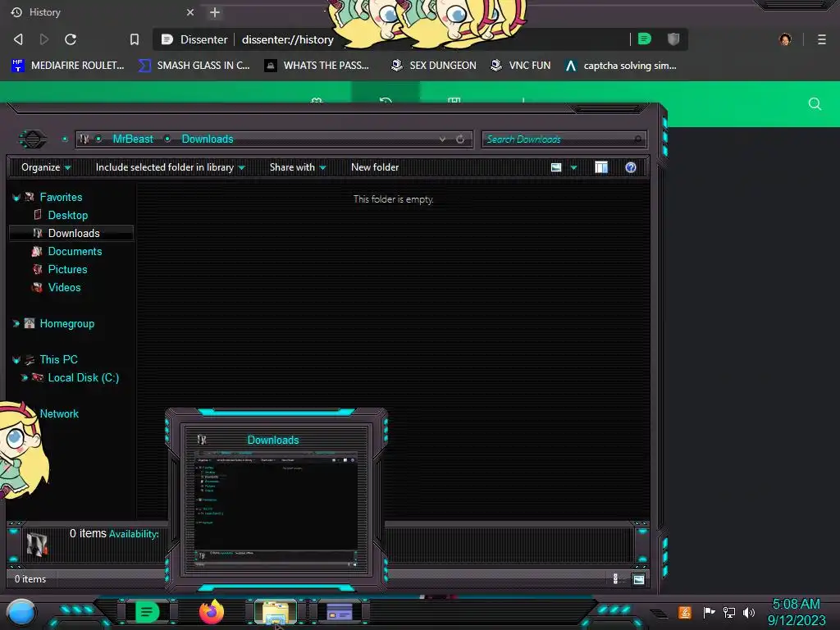840x630 pixels.
Task: Select Homegroup in the navigation pane
Action: point(67,323)
